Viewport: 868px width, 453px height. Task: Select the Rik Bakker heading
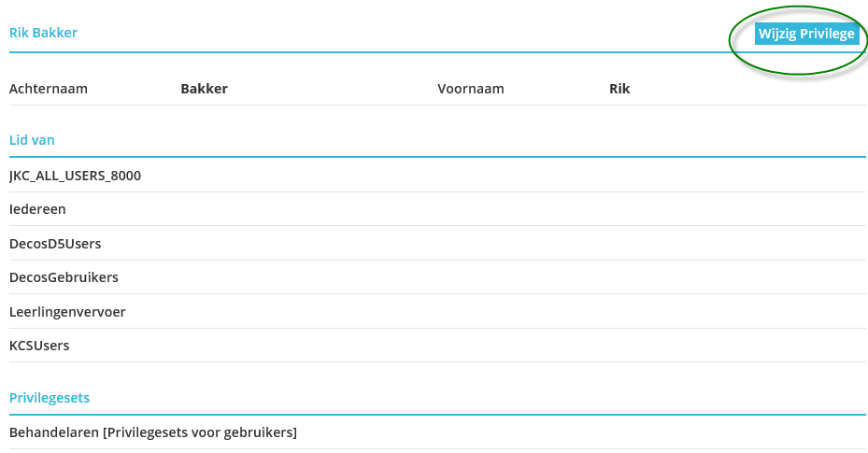[x=43, y=33]
